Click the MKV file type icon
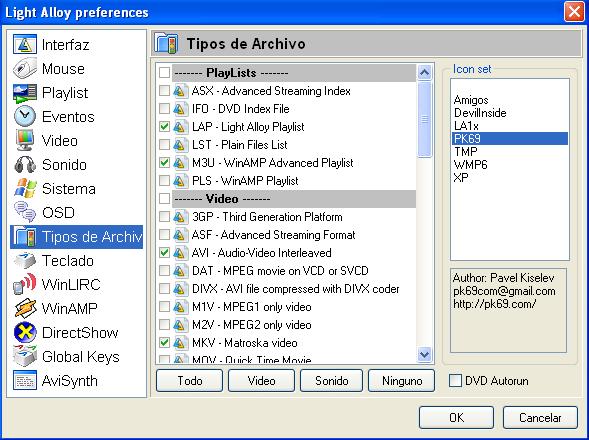This screenshot has height=440, width=589. pos(181,343)
